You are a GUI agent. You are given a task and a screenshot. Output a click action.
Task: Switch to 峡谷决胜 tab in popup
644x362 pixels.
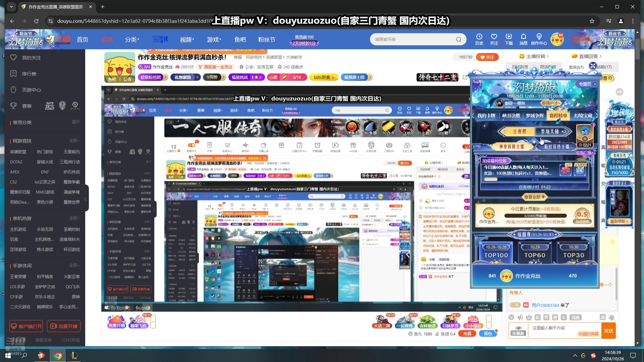[511, 115]
